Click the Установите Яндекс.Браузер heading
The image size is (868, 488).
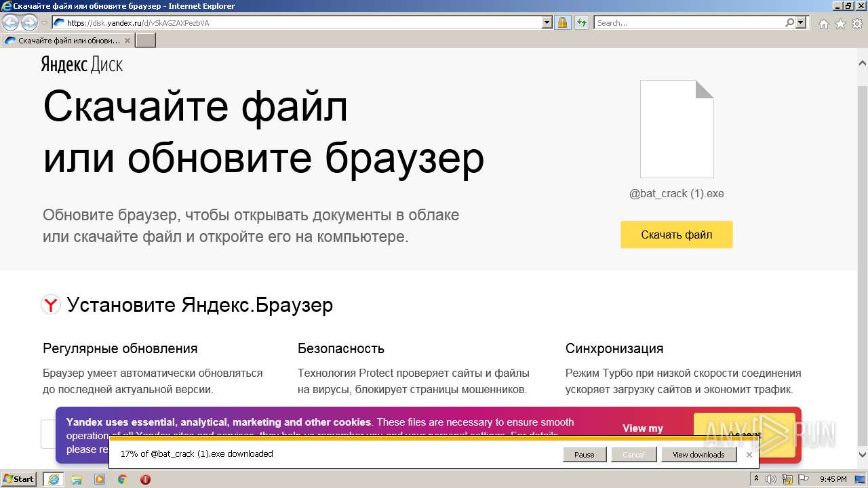point(200,305)
